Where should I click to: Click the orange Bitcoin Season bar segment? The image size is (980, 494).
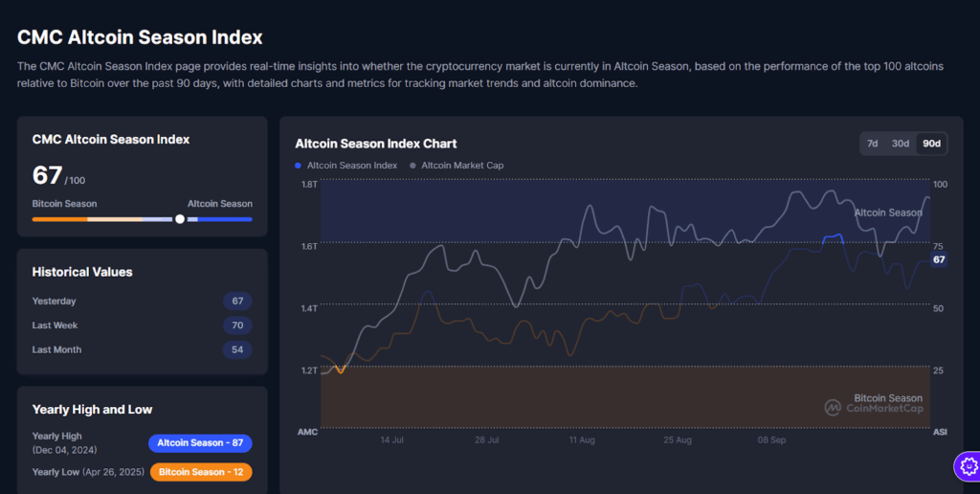tap(59, 219)
